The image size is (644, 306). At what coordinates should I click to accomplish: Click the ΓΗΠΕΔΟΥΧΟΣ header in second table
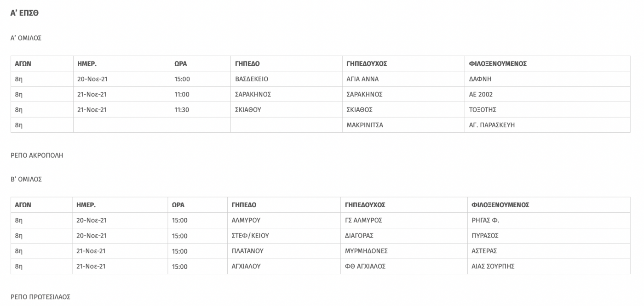365,205
